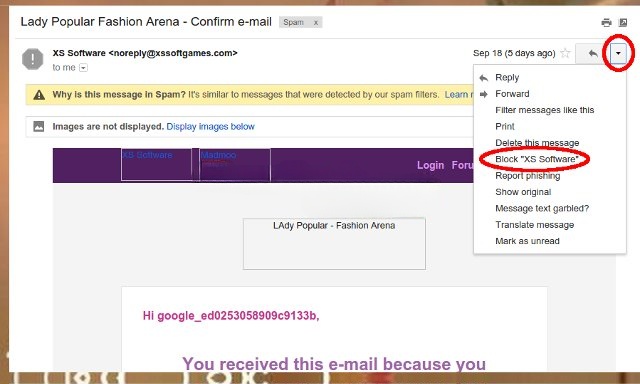Star the XS Software message

[x=565, y=53]
